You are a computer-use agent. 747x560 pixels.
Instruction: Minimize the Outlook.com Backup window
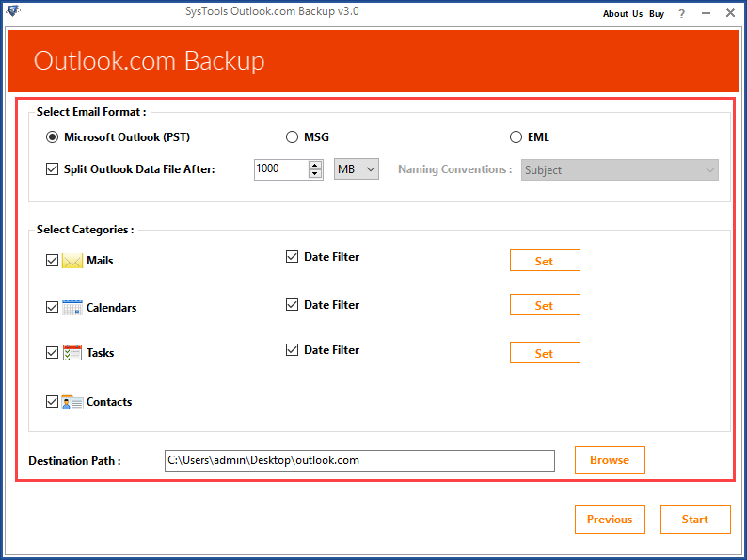click(706, 13)
